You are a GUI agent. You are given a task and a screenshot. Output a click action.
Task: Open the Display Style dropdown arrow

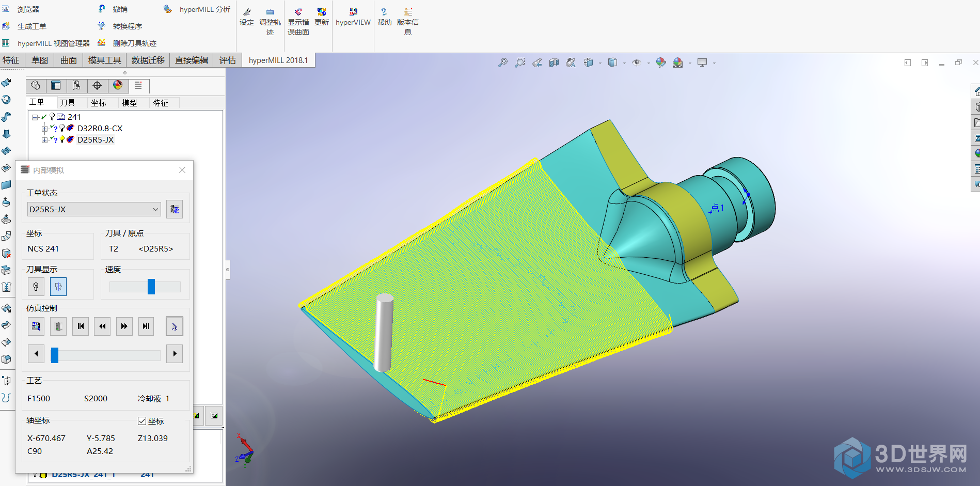pyautogui.click(x=624, y=63)
